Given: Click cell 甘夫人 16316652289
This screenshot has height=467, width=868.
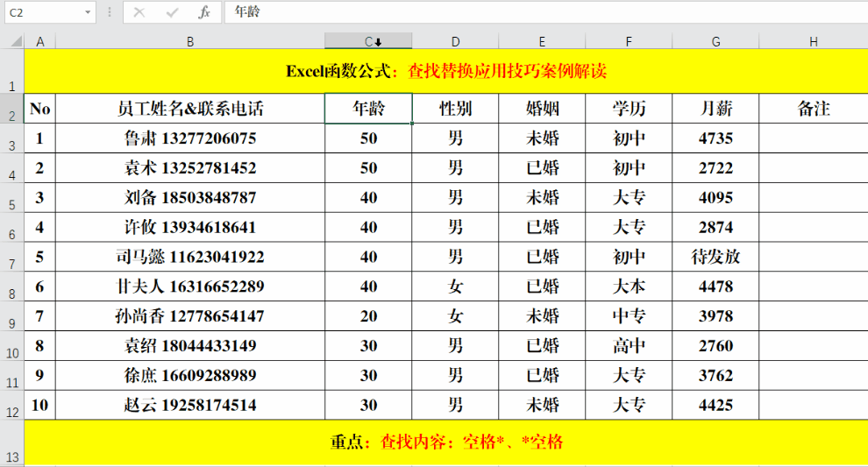Looking at the screenshot, I should tap(190, 287).
